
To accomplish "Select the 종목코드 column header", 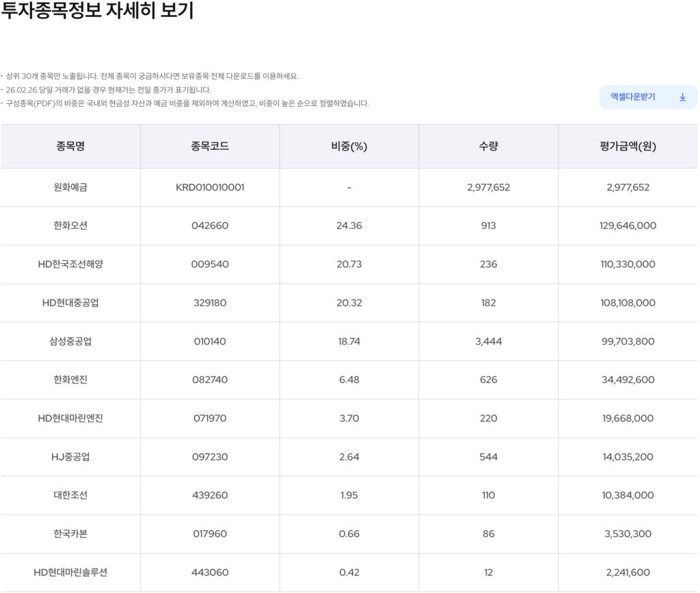I will [210, 146].
